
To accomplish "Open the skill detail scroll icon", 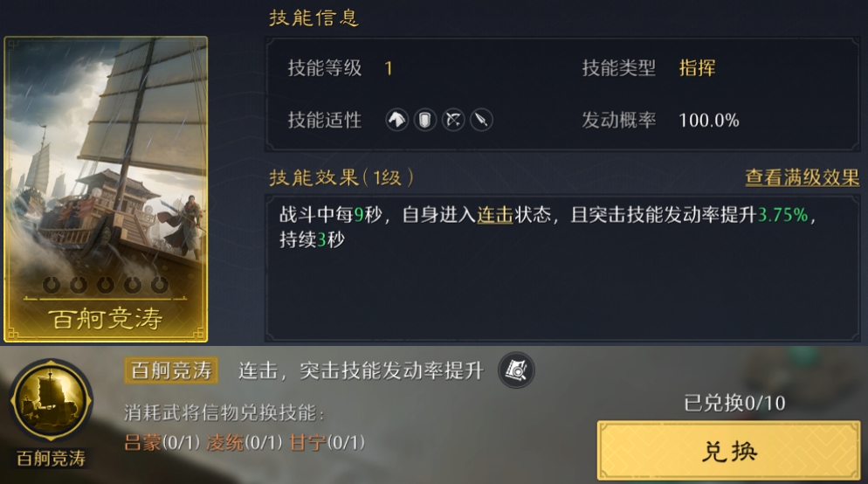I will click(516, 370).
